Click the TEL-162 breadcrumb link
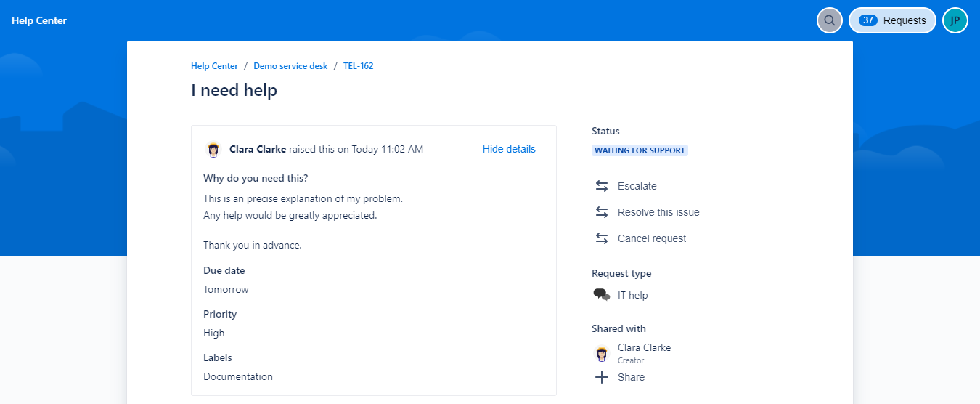 358,66
